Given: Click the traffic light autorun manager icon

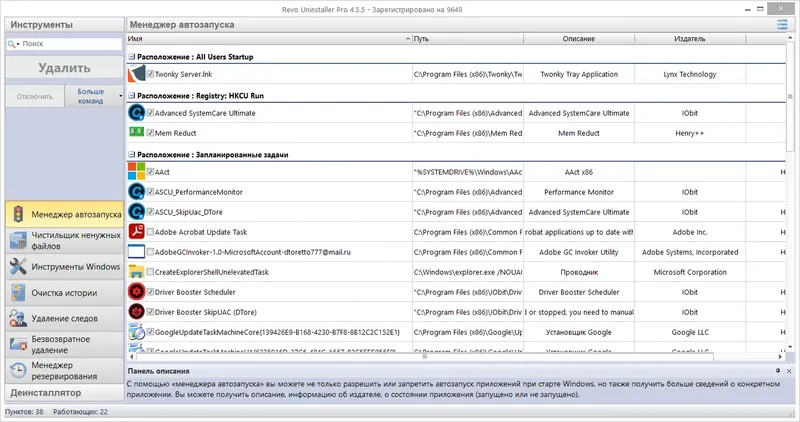Looking at the screenshot, I should point(18,214).
